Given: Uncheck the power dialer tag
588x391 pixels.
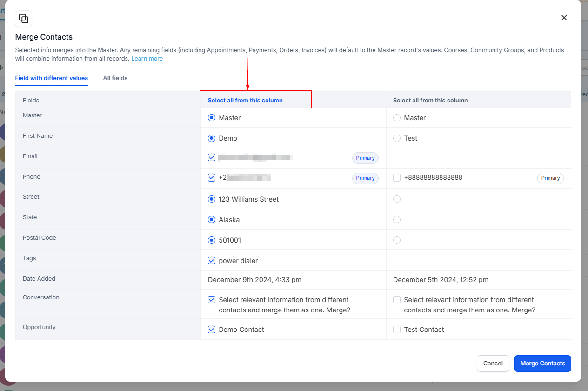Looking at the screenshot, I should pyautogui.click(x=212, y=261).
